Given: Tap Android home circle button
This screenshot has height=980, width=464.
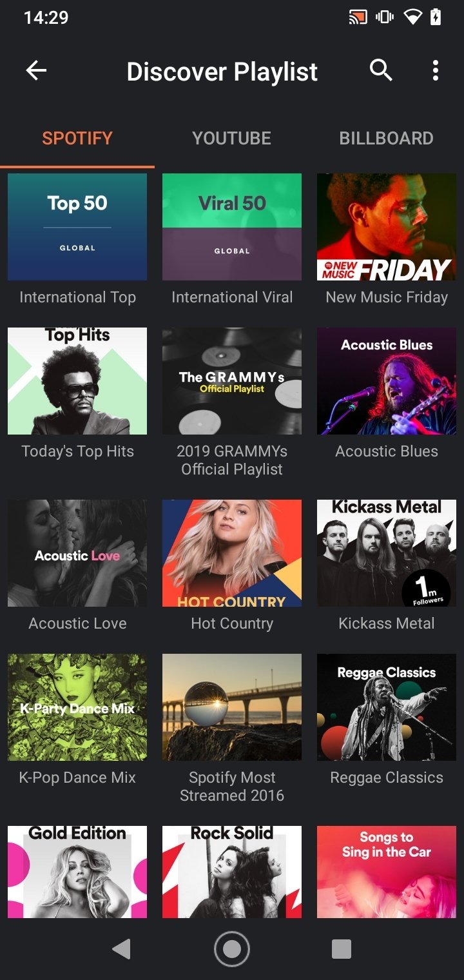Looking at the screenshot, I should tap(232, 949).
